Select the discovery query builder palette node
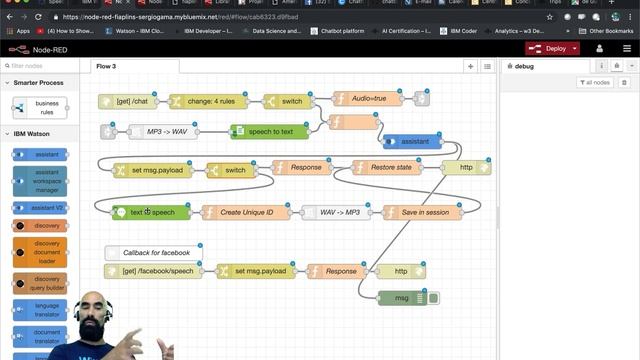The width and height of the screenshot is (640, 360). [x=40, y=284]
